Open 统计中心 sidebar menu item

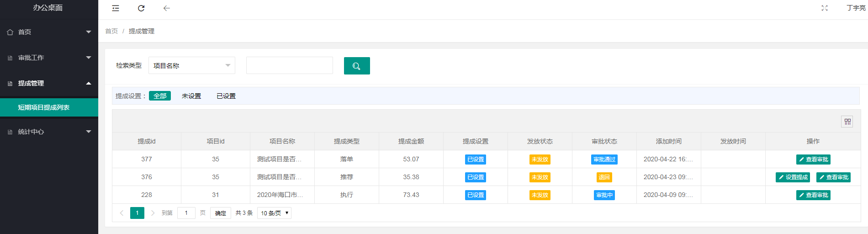coord(49,132)
